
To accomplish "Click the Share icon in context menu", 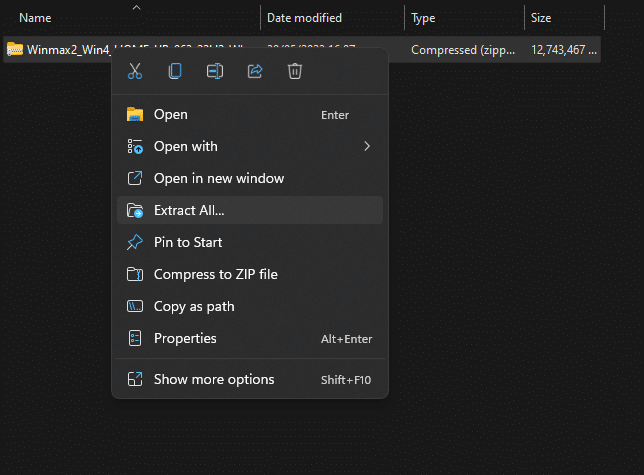I will [255, 71].
